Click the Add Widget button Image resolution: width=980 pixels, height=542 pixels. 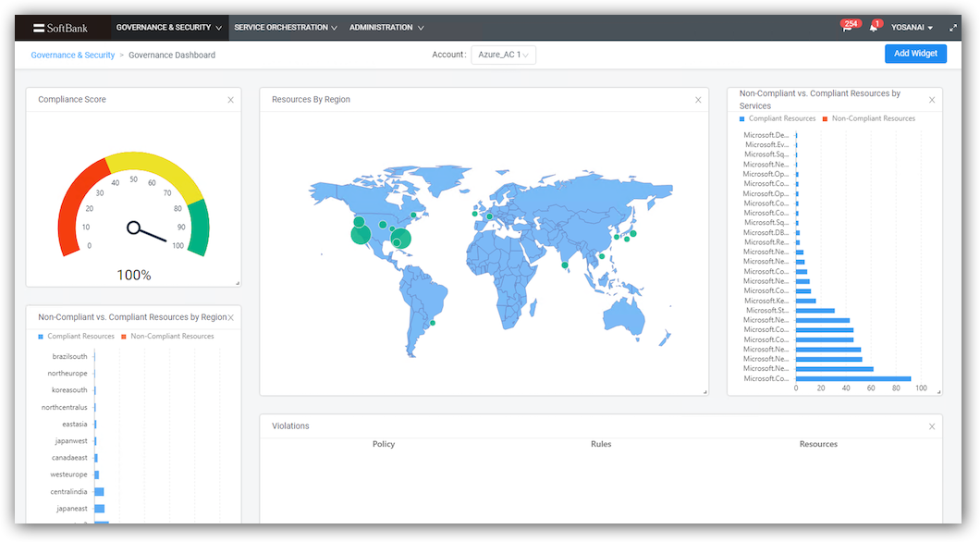915,54
